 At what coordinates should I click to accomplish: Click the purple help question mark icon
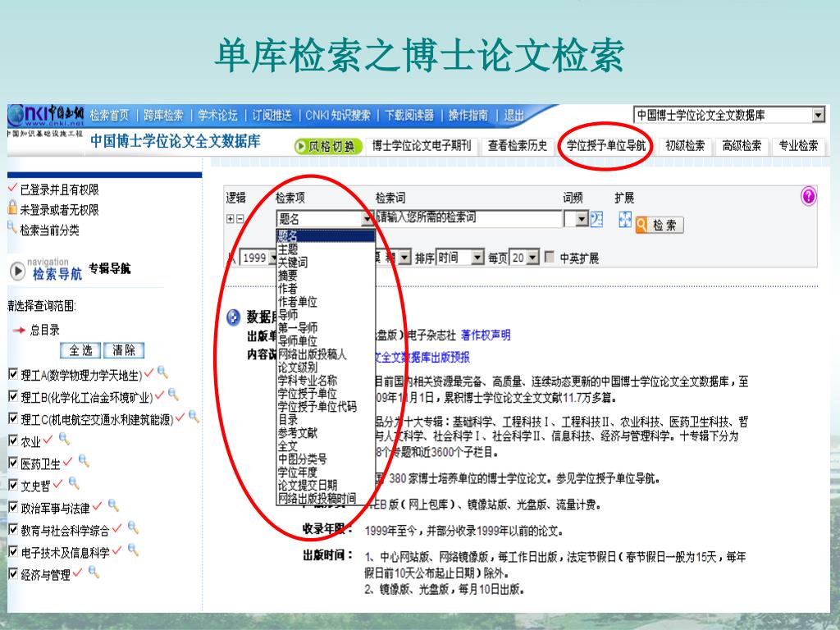click(808, 196)
